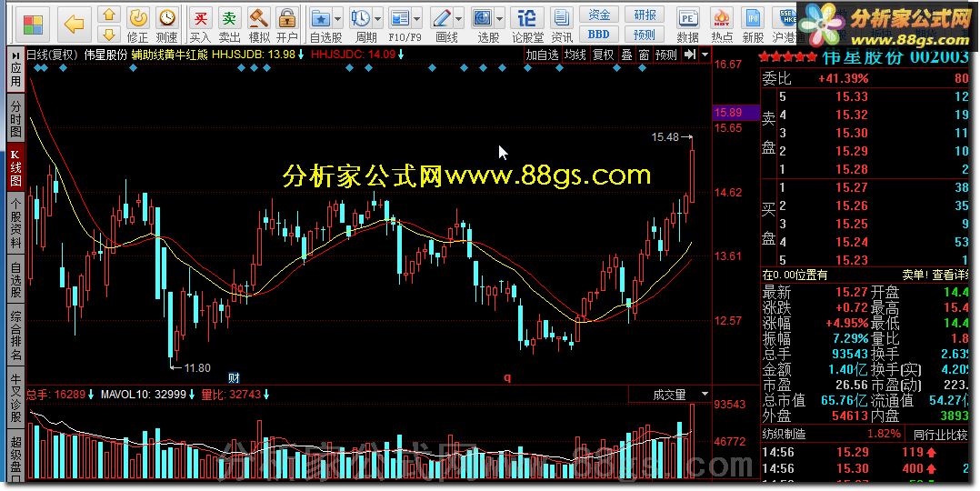Click the colorful four-square home icon
Image resolution: width=980 pixels, height=491 pixels.
(33, 25)
